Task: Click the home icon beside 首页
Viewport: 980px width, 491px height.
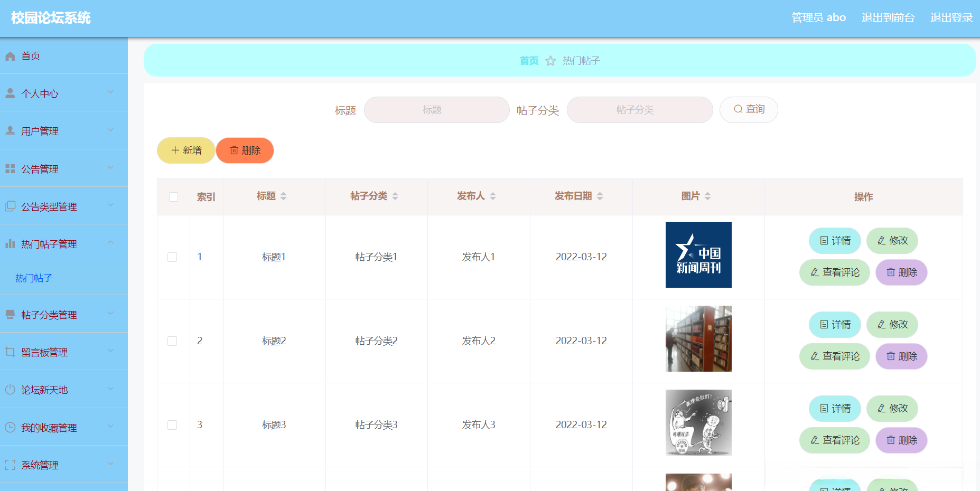Action: (x=10, y=56)
